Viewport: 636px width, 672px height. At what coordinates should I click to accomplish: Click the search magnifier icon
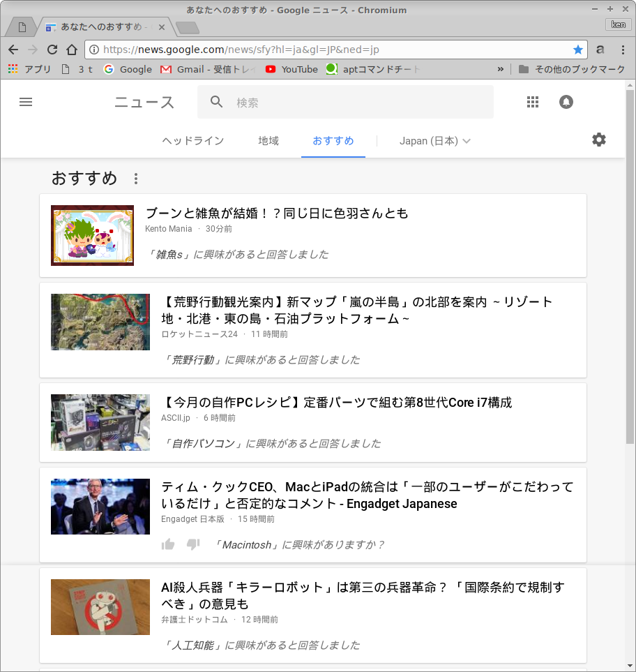pos(217,102)
